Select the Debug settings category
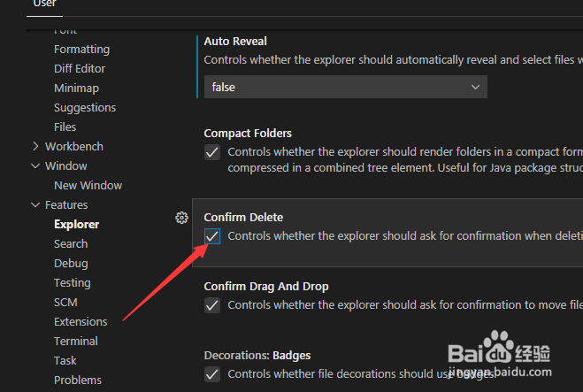 [71, 264]
